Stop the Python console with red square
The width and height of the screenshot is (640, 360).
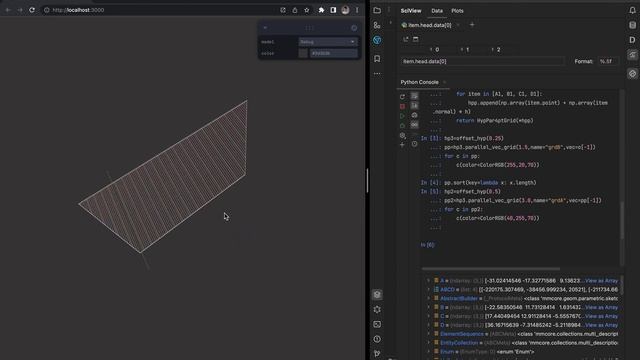pos(402,106)
